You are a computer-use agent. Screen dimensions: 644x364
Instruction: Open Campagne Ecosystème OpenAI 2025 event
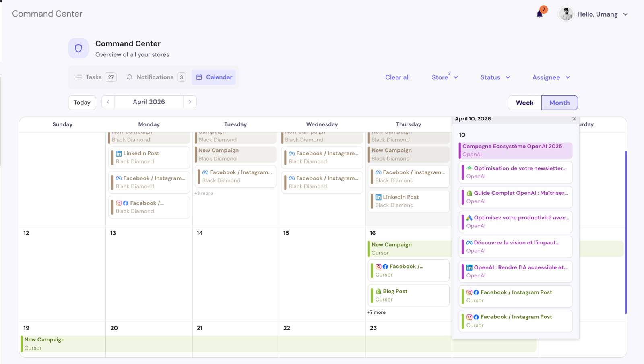pos(516,150)
